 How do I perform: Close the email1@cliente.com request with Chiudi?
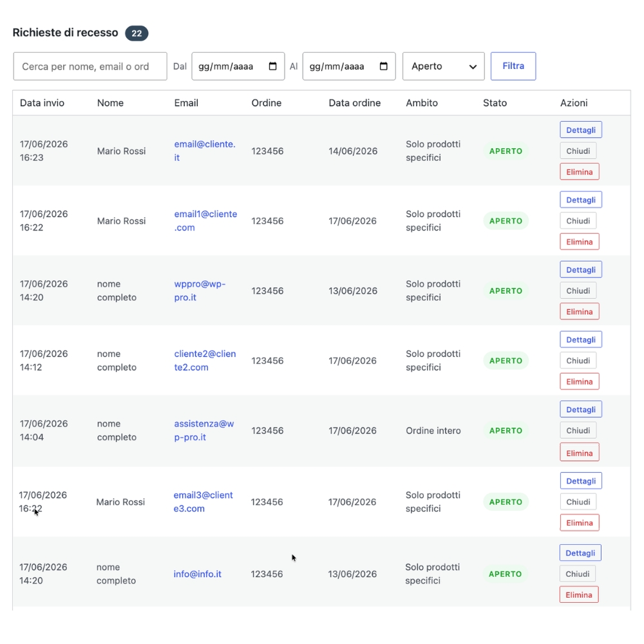[x=578, y=220]
